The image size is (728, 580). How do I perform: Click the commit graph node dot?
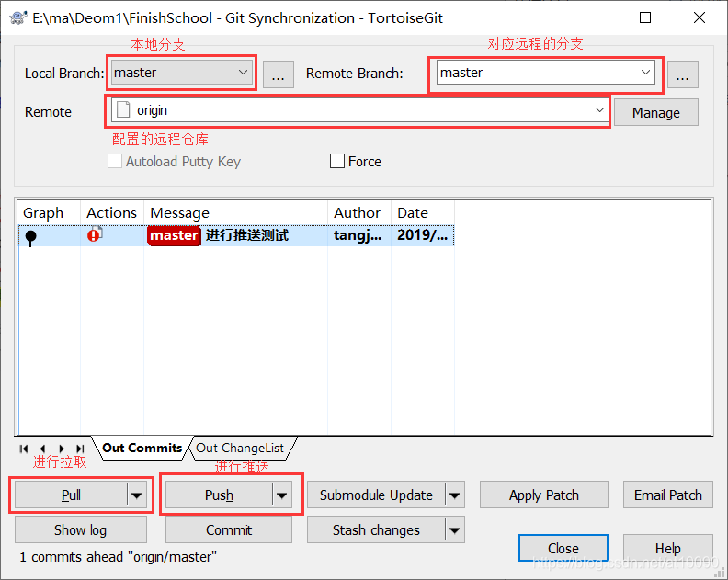[x=30, y=237]
